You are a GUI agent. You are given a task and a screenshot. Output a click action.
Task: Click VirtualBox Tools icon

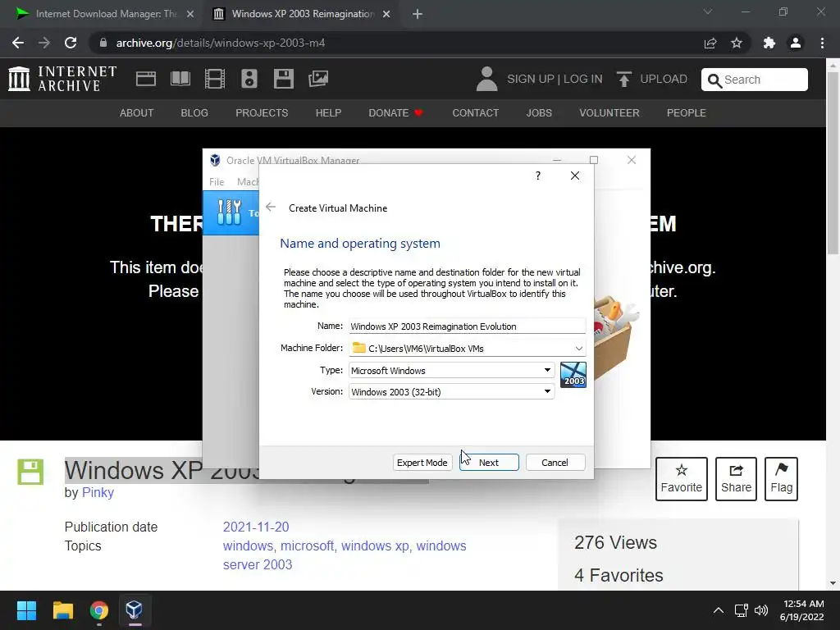click(x=230, y=212)
